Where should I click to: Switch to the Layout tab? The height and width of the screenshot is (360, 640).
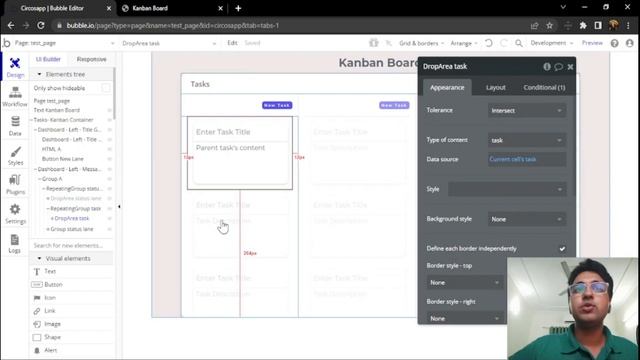tap(496, 87)
